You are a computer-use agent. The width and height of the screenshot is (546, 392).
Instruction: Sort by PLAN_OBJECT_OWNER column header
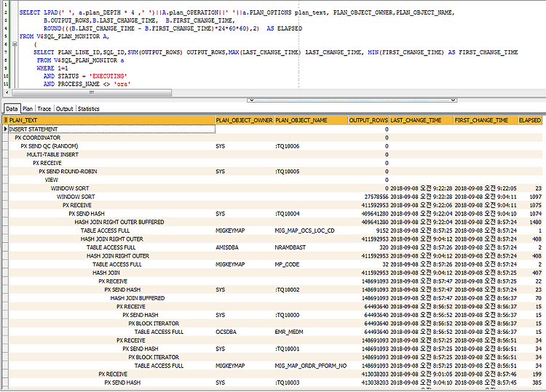point(245,120)
